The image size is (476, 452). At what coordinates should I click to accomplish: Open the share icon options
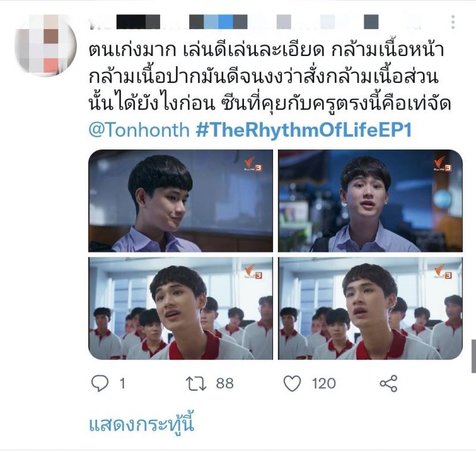389,384
